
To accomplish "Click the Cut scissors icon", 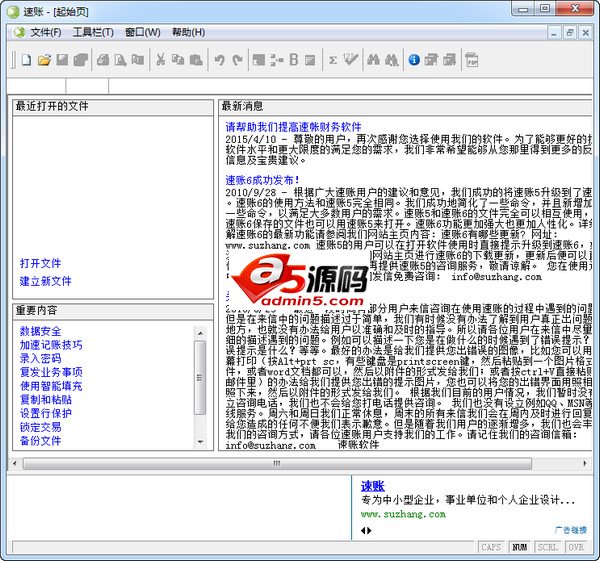I will tap(160, 60).
